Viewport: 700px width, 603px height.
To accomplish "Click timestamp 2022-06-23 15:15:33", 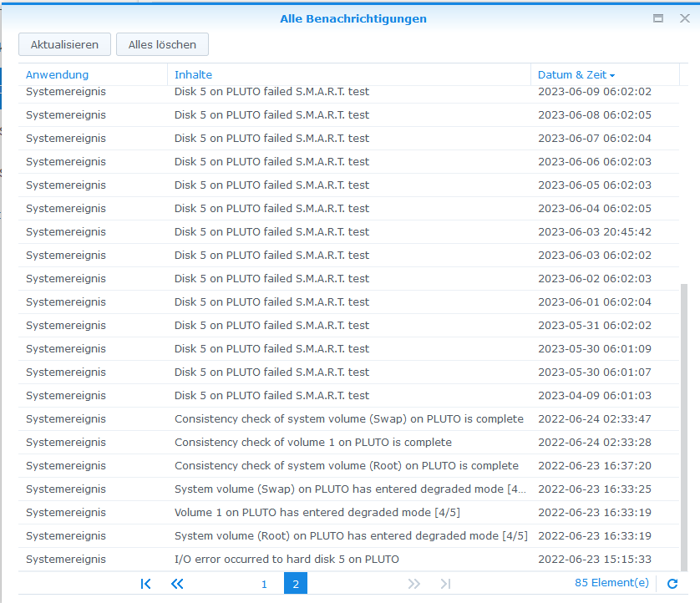I will point(595,560).
